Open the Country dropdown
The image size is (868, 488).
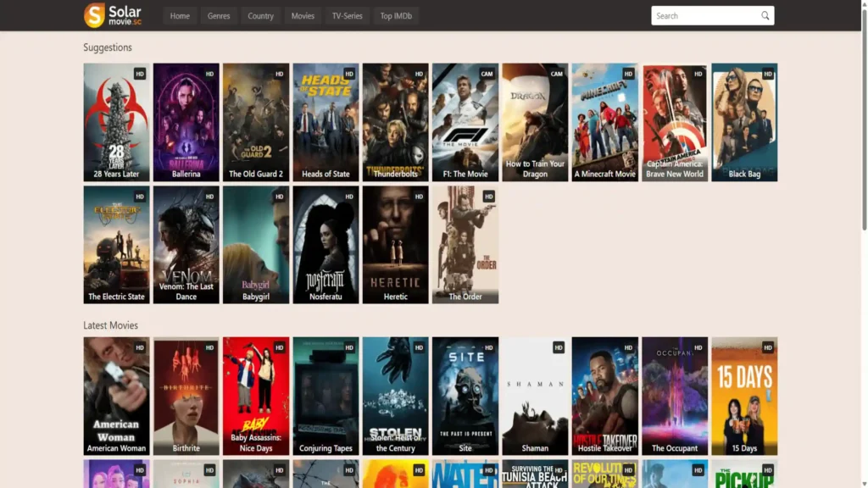tap(260, 15)
